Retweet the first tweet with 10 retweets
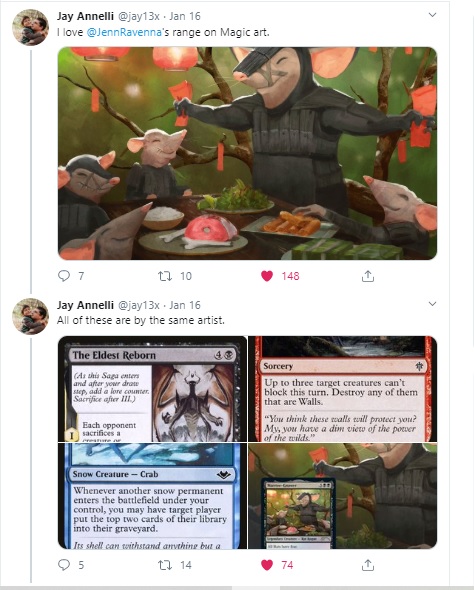Viewport: 474px width, 590px height. [x=165, y=277]
